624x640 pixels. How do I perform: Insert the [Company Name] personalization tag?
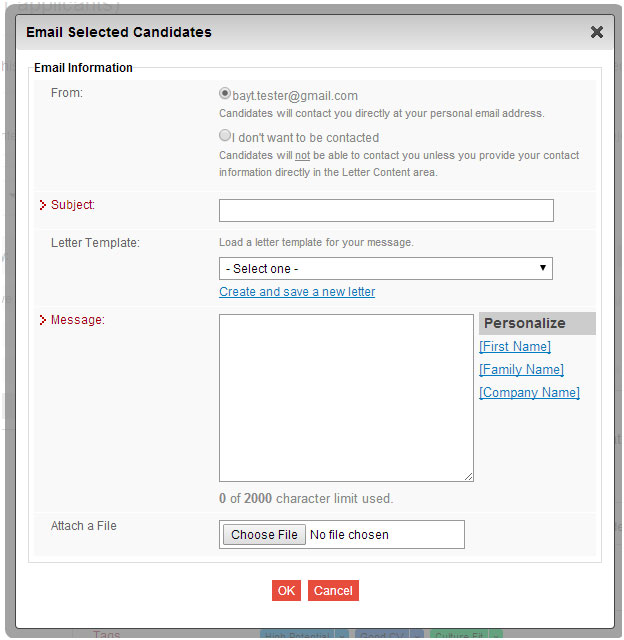[529, 393]
